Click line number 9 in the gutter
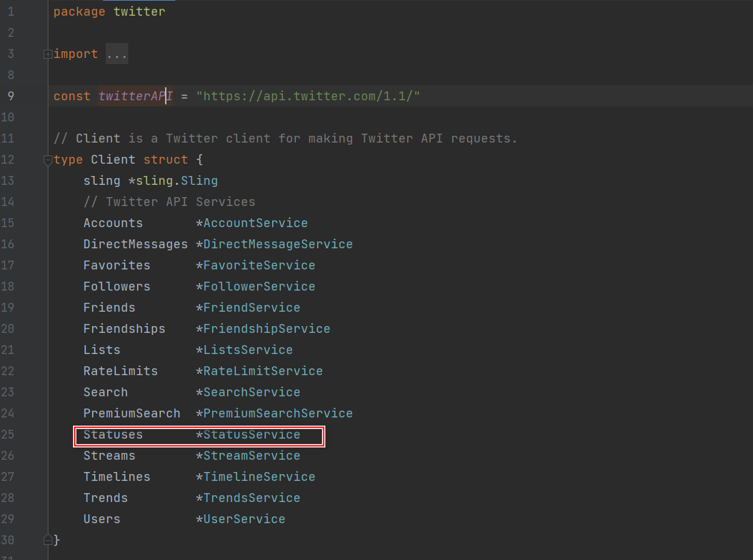This screenshot has height=560, width=753. point(10,96)
